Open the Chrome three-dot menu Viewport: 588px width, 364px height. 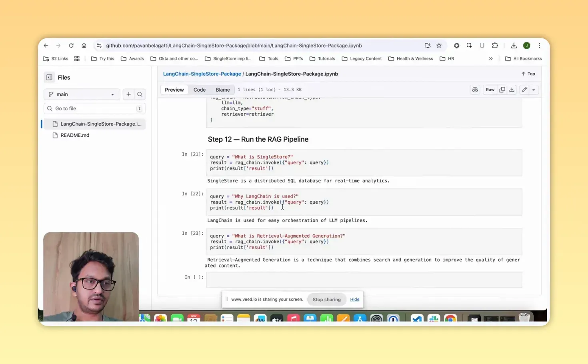[x=539, y=46]
